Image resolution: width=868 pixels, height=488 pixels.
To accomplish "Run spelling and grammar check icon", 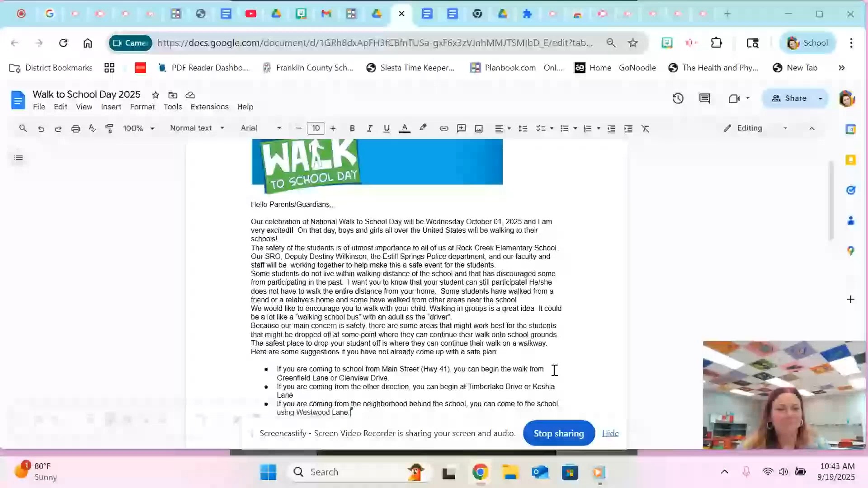I will (x=92, y=128).
